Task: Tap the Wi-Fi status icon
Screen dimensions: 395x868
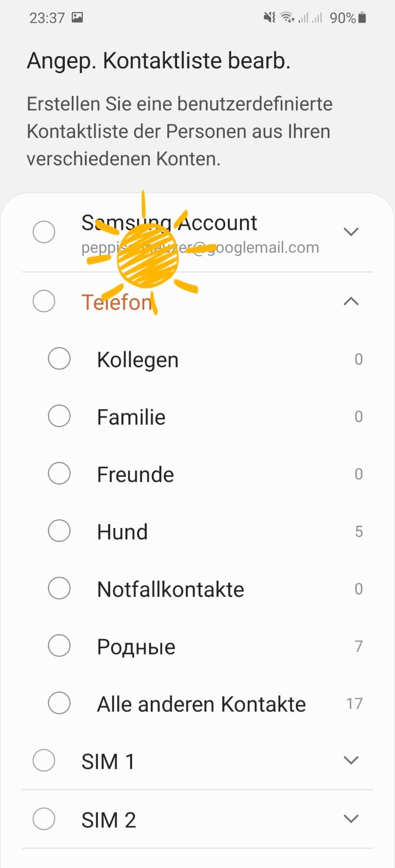Action: pos(288,18)
